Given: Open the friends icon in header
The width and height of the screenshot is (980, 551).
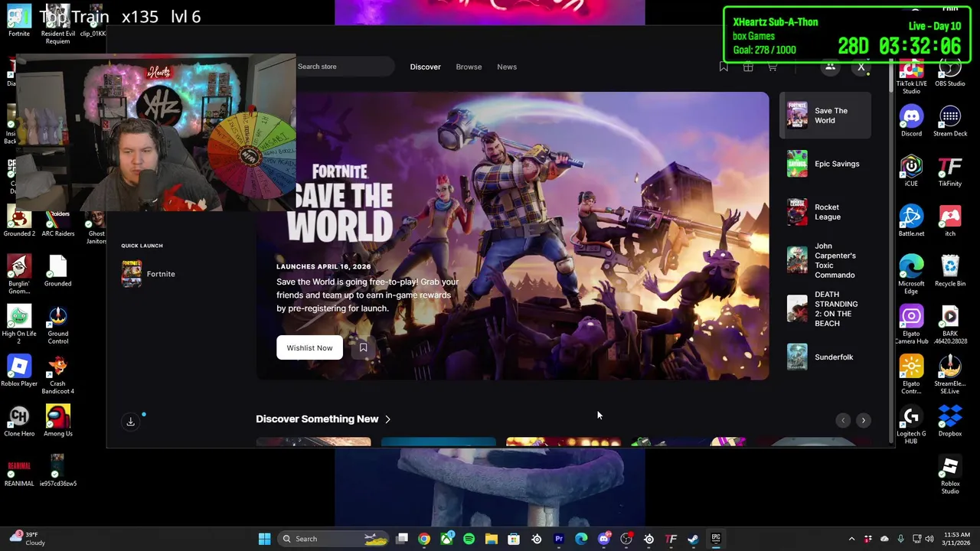Looking at the screenshot, I should [x=830, y=67].
